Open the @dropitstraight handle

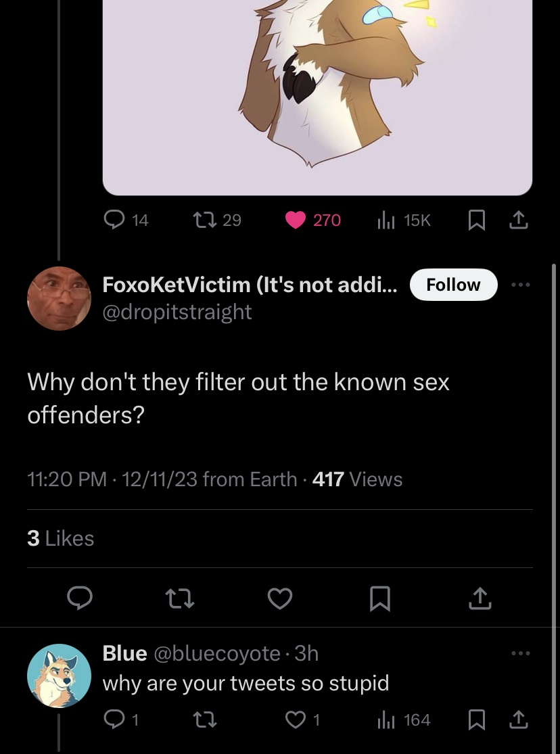pos(177,312)
